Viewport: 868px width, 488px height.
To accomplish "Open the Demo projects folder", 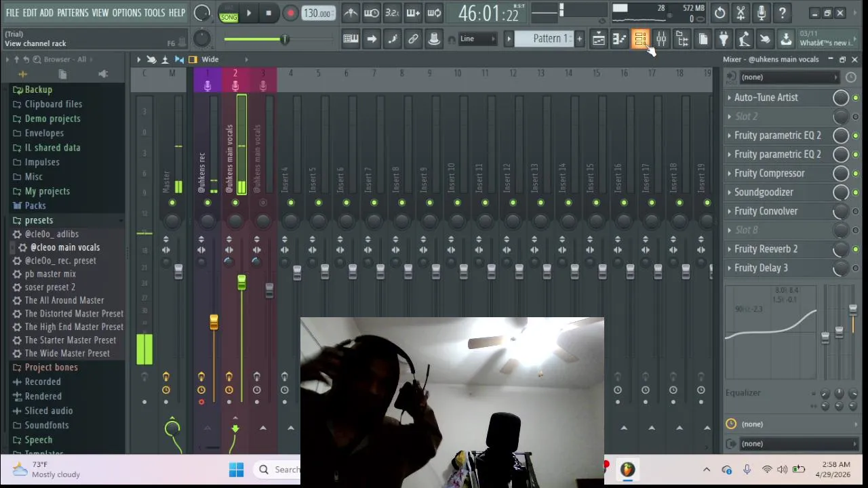I will [53, 119].
